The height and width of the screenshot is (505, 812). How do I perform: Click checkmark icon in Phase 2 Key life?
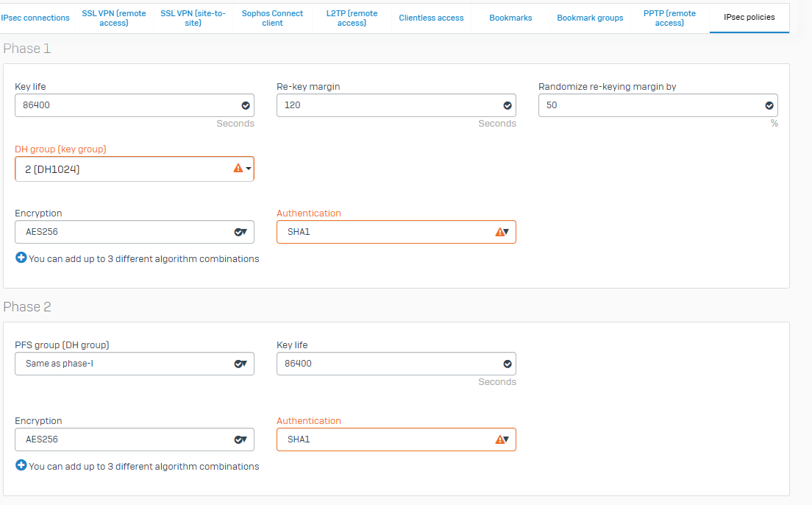point(508,364)
